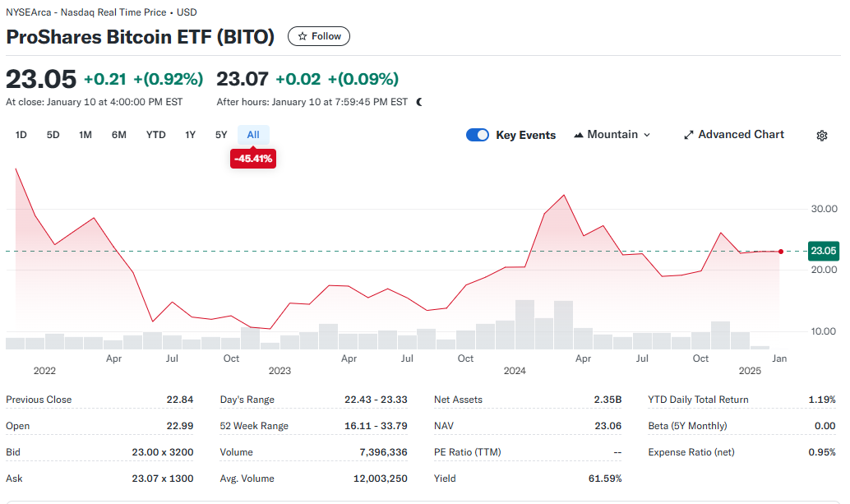Click the red current price dot on chart
Image resolution: width=850 pixels, height=504 pixels.
[779, 252]
